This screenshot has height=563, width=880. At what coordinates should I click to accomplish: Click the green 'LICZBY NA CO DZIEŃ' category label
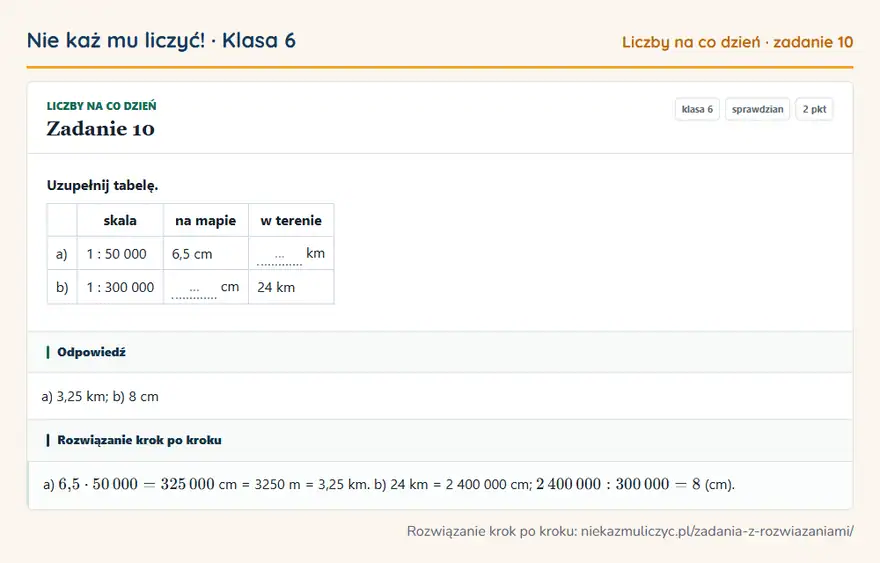pyautogui.click(x=102, y=106)
